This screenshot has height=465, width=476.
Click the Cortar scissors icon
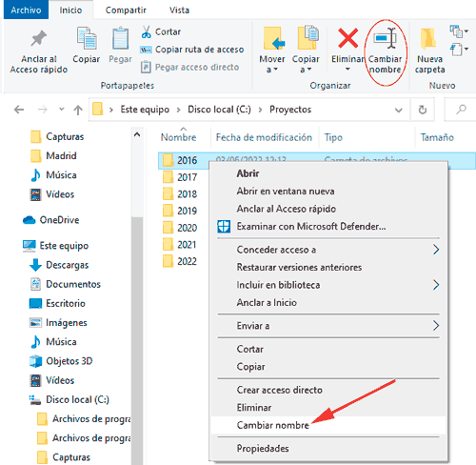[146, 31]
